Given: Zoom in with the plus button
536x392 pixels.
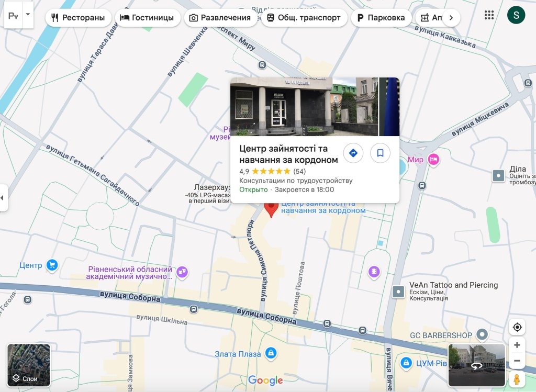Looking at the screenshot, I should pyautogui.click(x=517, y=345).
